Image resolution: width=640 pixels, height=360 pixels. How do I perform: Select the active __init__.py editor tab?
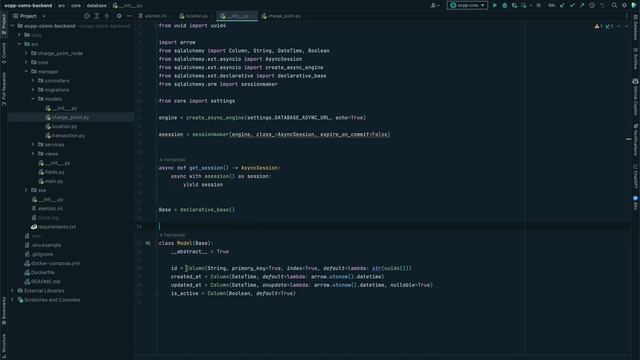coord(237,16)
